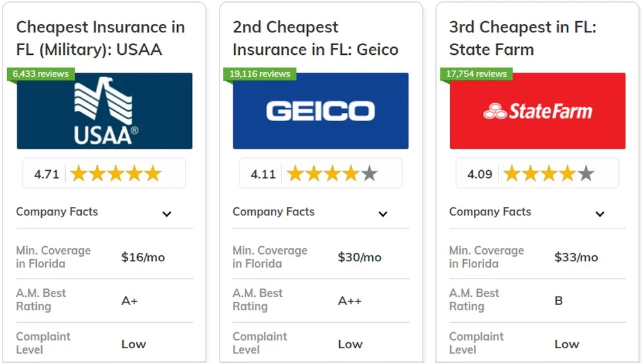Open the 6,433 reviews badge
Image resolution: width=644 pixels, height=363 pixels.
(x=41, y=74)
